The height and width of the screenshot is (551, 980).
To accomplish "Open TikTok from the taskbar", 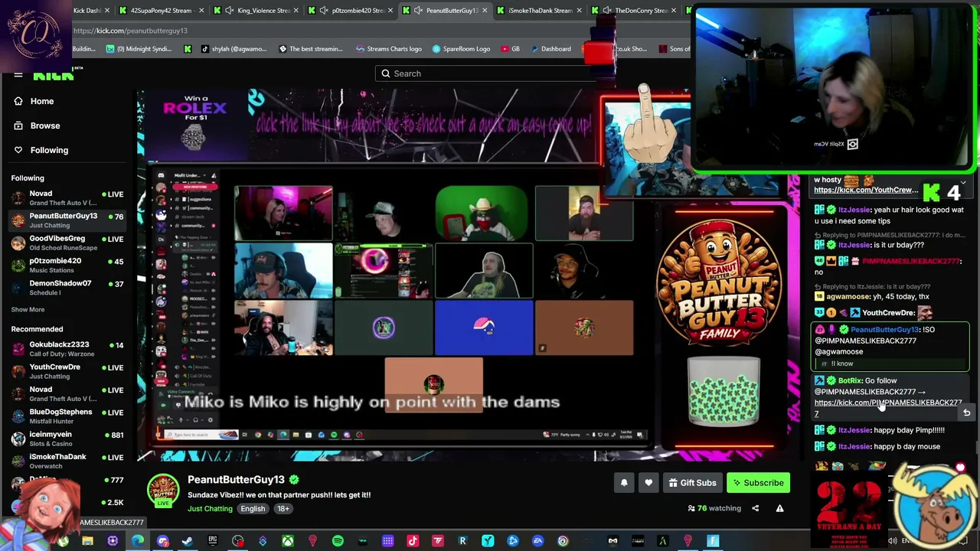I will tap(413, 542).
